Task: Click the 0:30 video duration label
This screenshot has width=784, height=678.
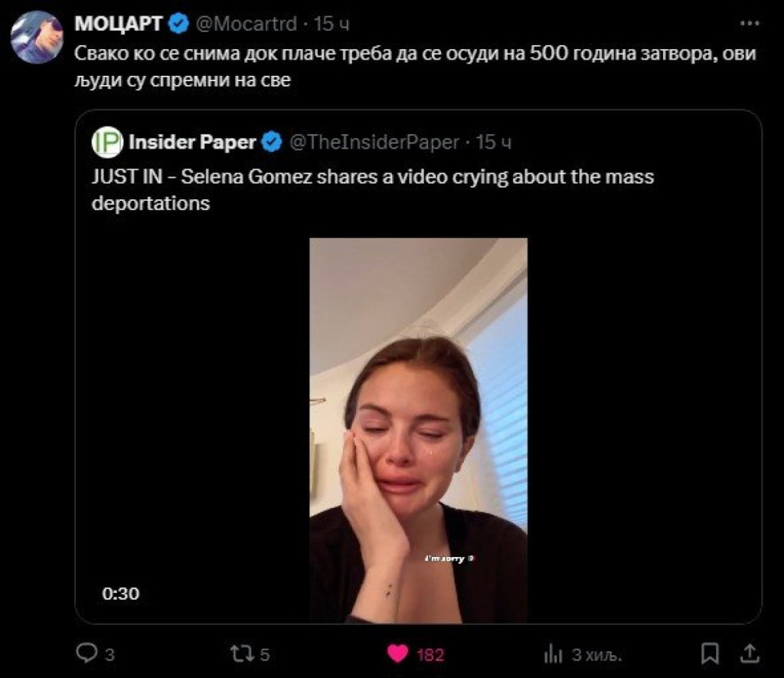Action: click(x=121, y=593)
